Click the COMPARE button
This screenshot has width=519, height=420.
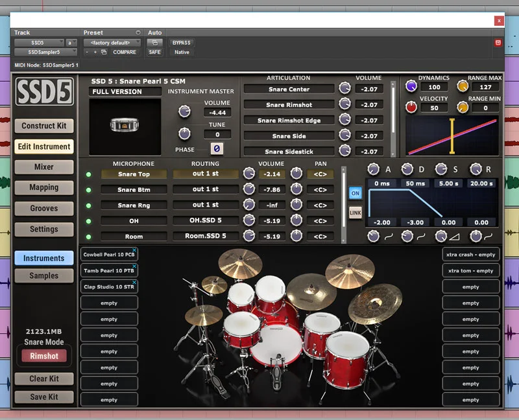[x=125, y=52]
